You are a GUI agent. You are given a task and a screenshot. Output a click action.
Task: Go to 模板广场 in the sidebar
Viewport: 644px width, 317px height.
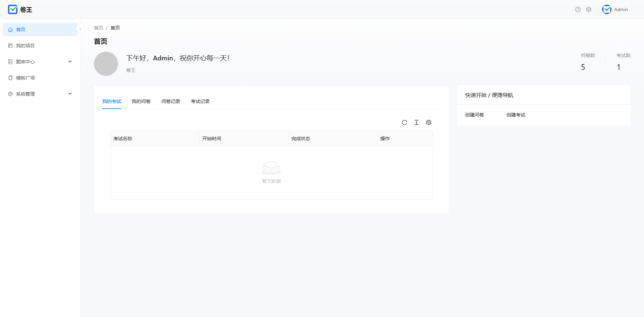click(25, 78)
